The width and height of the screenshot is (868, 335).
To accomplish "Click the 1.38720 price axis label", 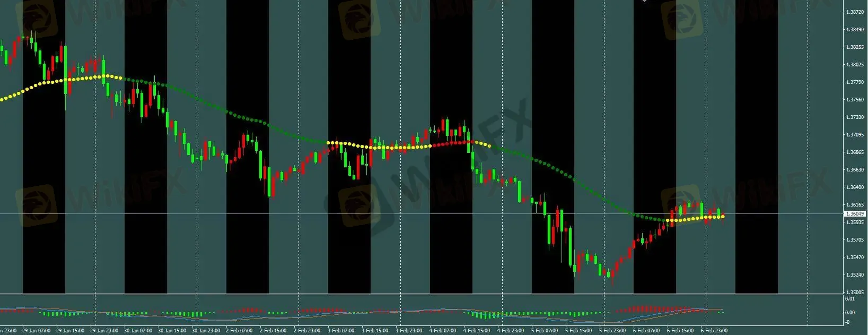I will 855,12.
